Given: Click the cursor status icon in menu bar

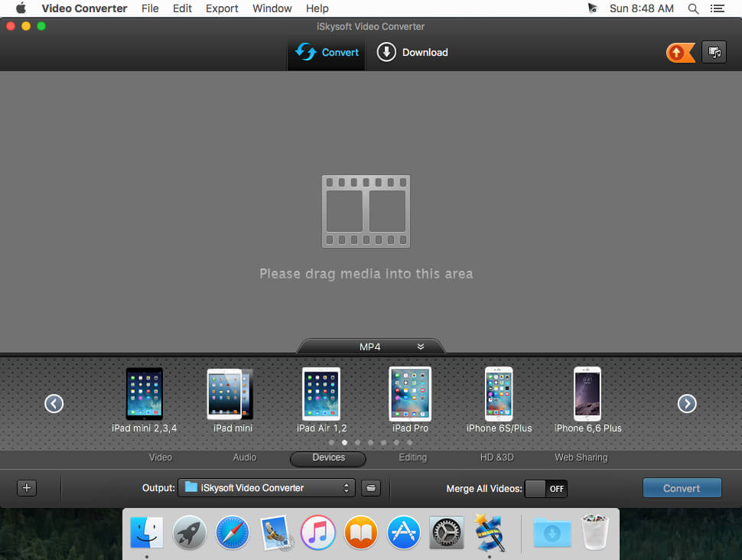Looking at the screenshot, I should pos(593,8).
